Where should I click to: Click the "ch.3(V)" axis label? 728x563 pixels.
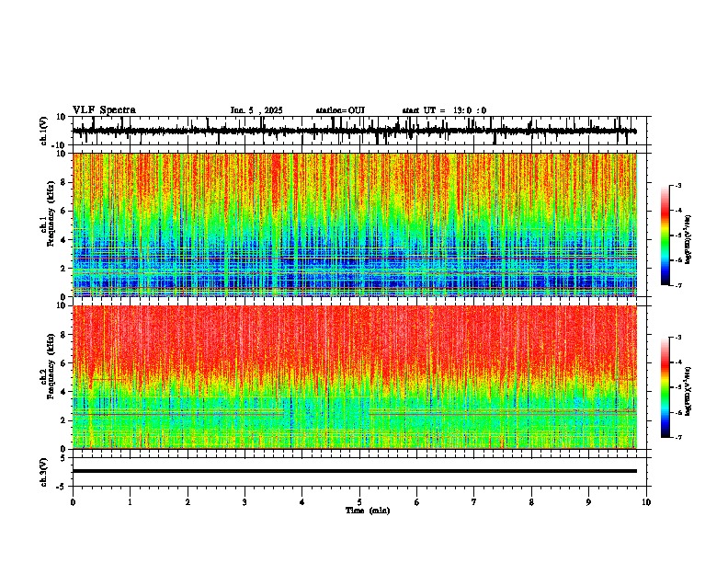coord(44,472)
